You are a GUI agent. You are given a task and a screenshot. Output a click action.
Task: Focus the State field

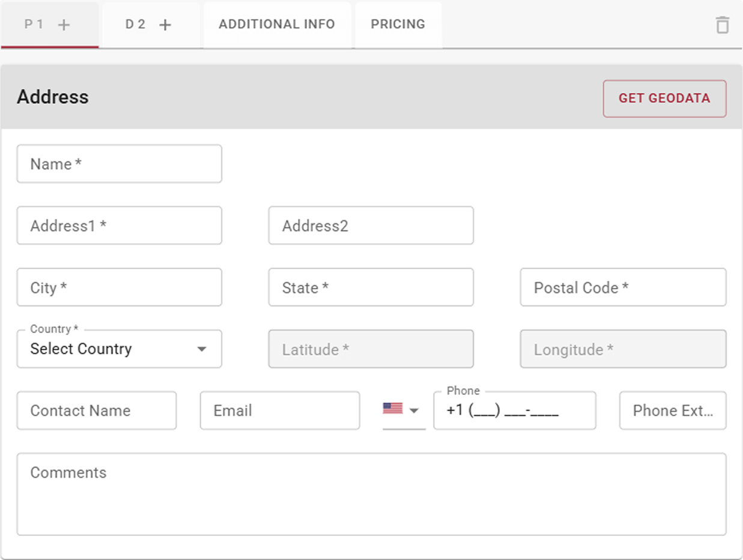click(x=371, y=288)
